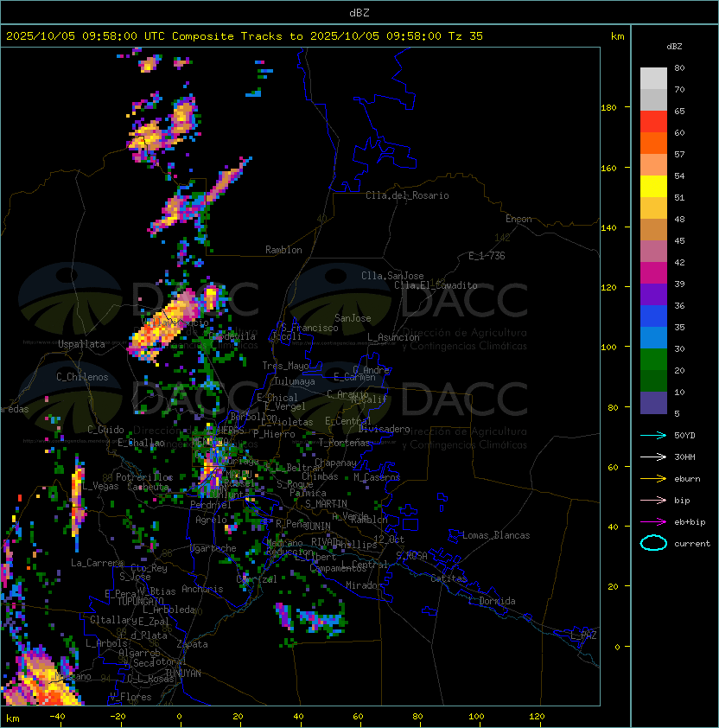Viewport: 719px width, 728px height.
Task: Select the yellow eburn arrow icon
Action: 653,479
